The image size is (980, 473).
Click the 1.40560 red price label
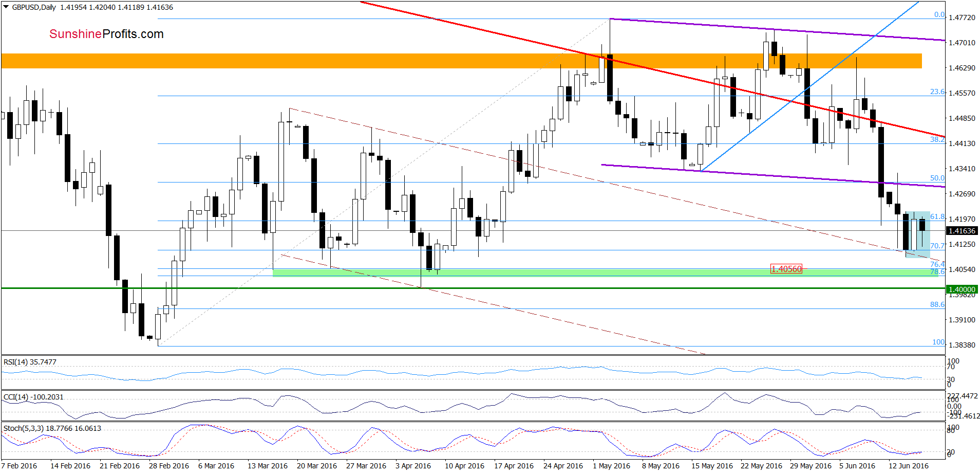tap(786, 269)
